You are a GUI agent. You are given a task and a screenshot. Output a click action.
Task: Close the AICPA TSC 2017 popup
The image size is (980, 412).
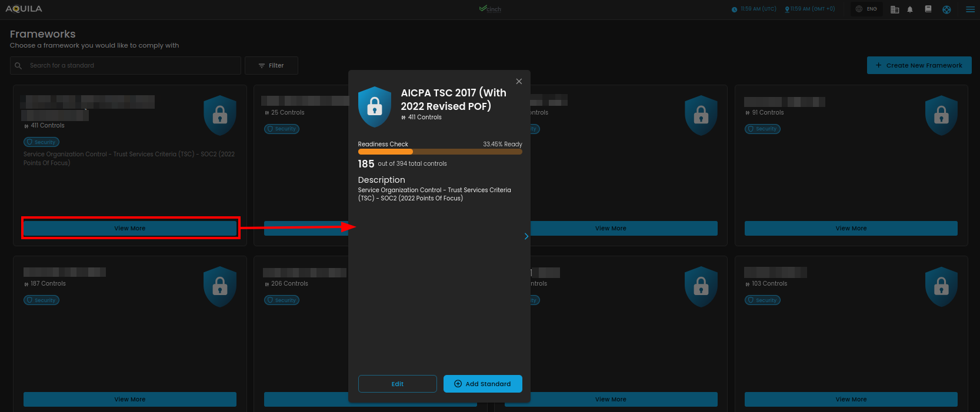point(519,82)
